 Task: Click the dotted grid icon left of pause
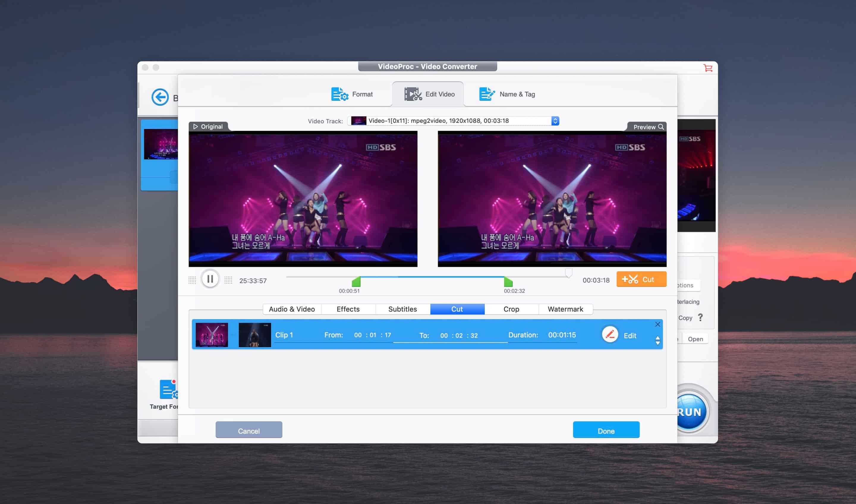pyautogui.click(x=192, y=280)
